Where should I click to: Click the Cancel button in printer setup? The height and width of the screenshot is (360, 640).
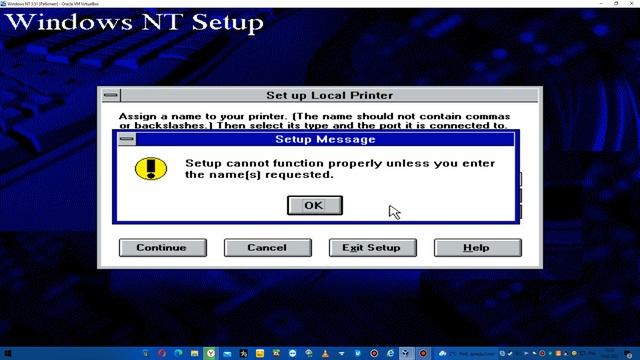click(x=268, y=248)
